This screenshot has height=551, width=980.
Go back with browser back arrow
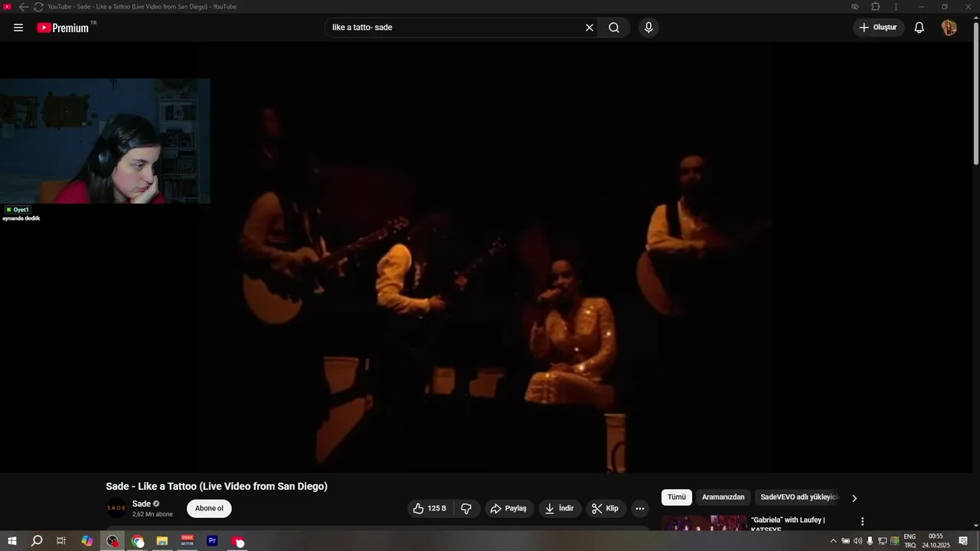point(23,6)
